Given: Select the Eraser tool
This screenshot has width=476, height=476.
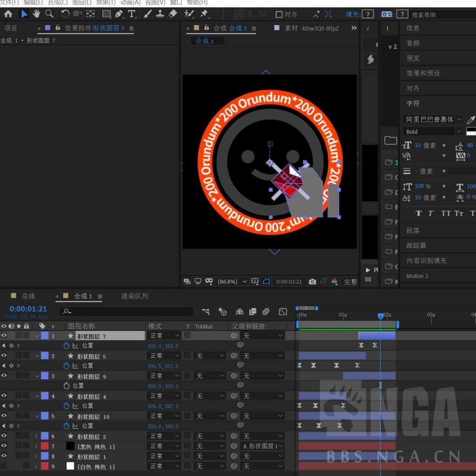Looking at the screenshot, I should [x=173, y=14].
